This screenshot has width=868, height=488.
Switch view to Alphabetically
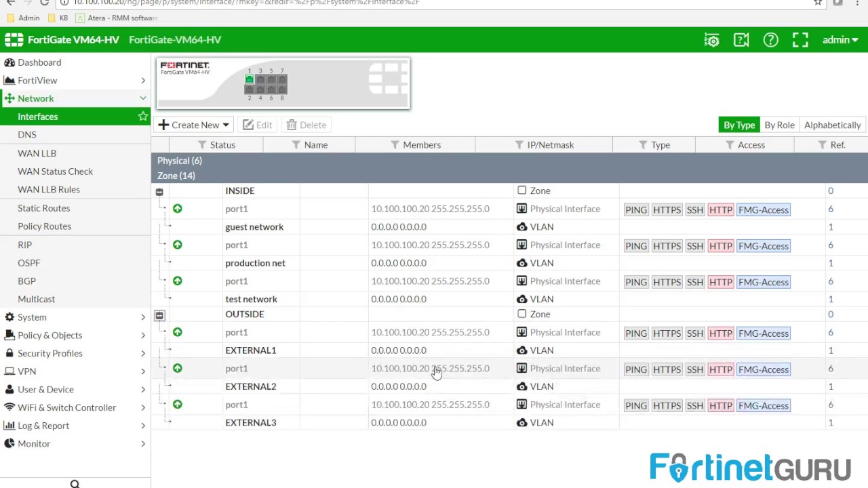[832, 125]
